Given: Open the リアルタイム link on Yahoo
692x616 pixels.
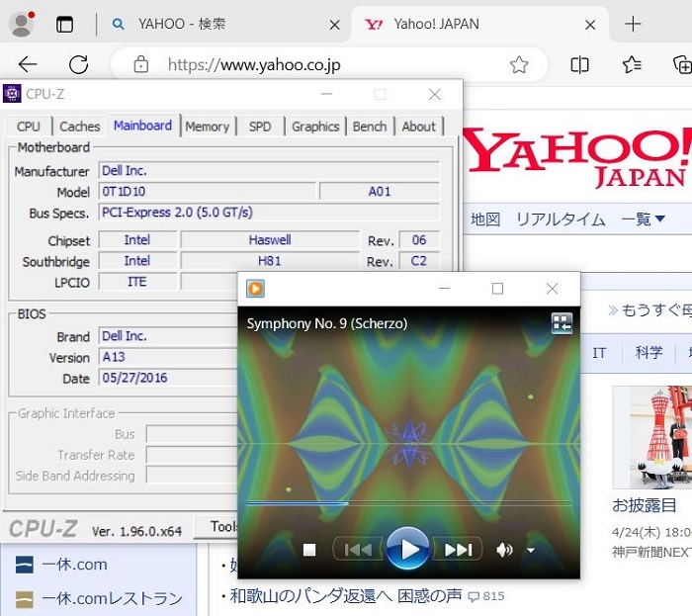Looking at the screenshot, I should point(561,219).
